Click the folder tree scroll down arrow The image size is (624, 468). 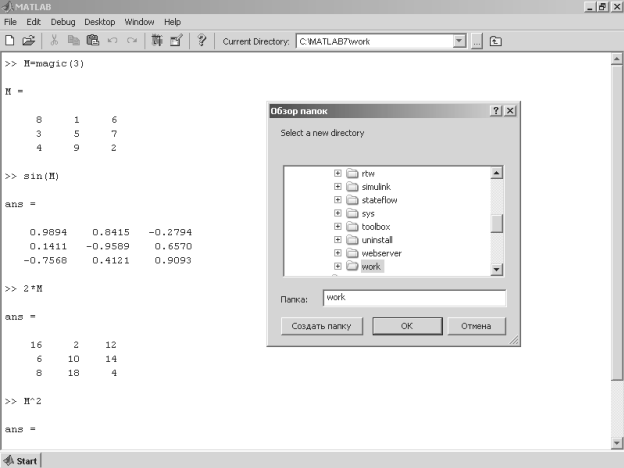(x=497, y=269)
